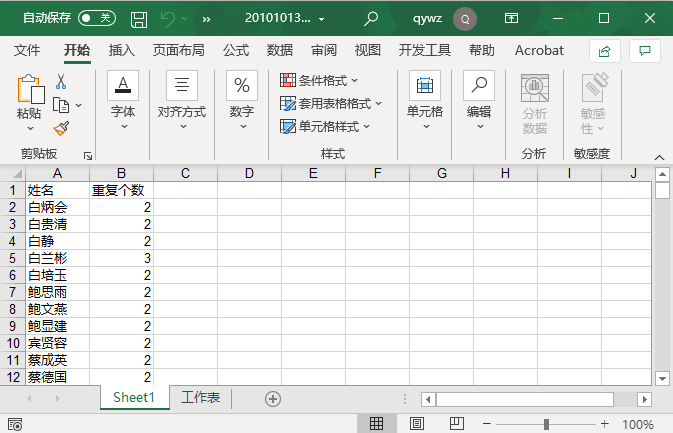Click the 分析数据 analyze data button
This screenshot has width=673, height=433.
point(534,104)
